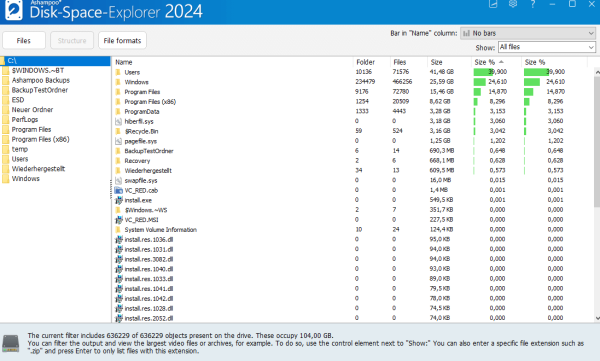This screenshot has width=600, height=361.
Task: Click the System Volume Information folder icon
Action: 118,230
